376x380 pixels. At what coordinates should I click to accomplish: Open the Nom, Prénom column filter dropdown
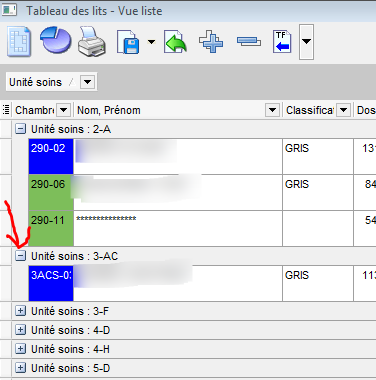tap(272, 110)
